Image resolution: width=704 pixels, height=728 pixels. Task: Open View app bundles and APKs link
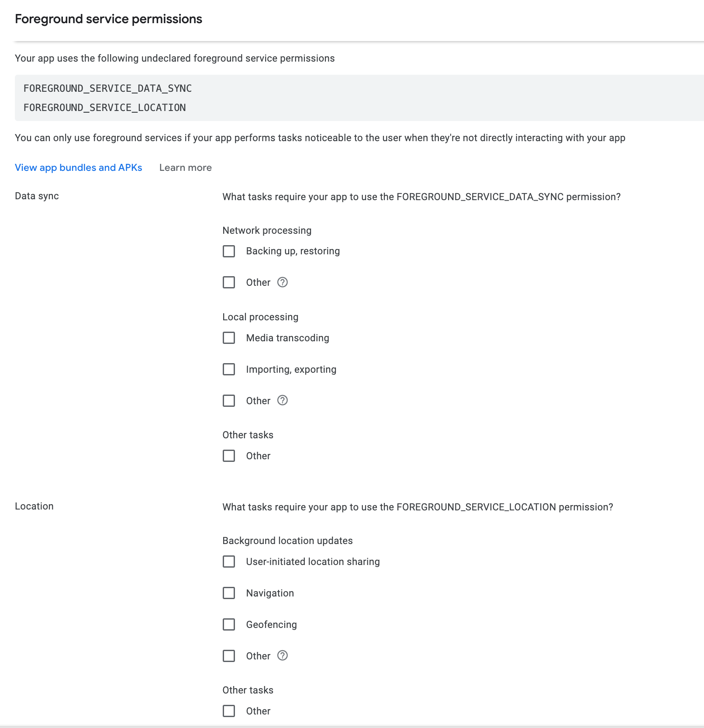tap(79, 168)
